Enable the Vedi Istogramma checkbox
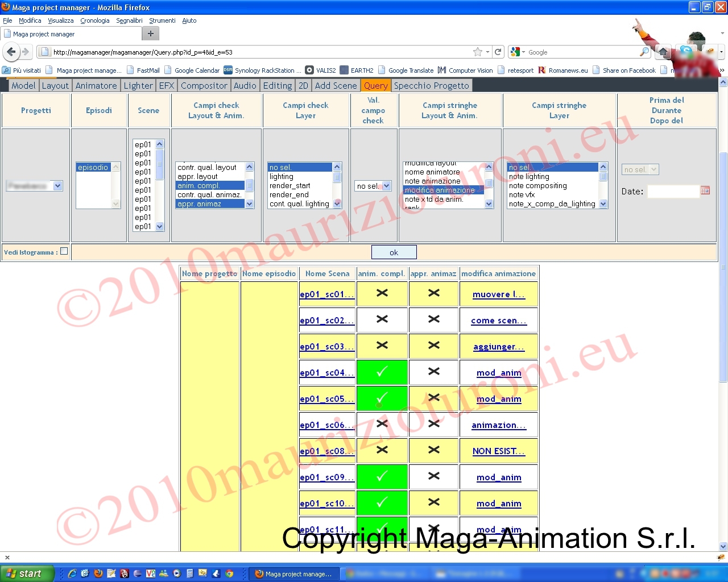Viewport: 728px width, 582px height. [x=64, y=251]
